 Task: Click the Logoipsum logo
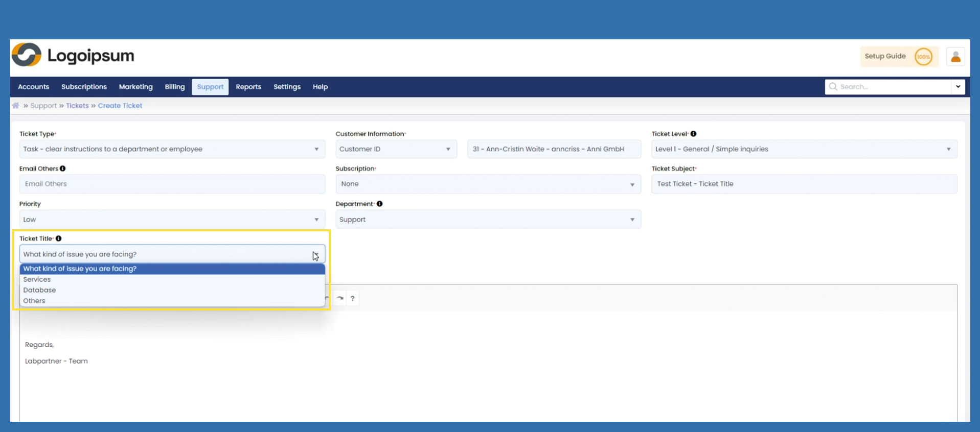click(x=73, y=55)
